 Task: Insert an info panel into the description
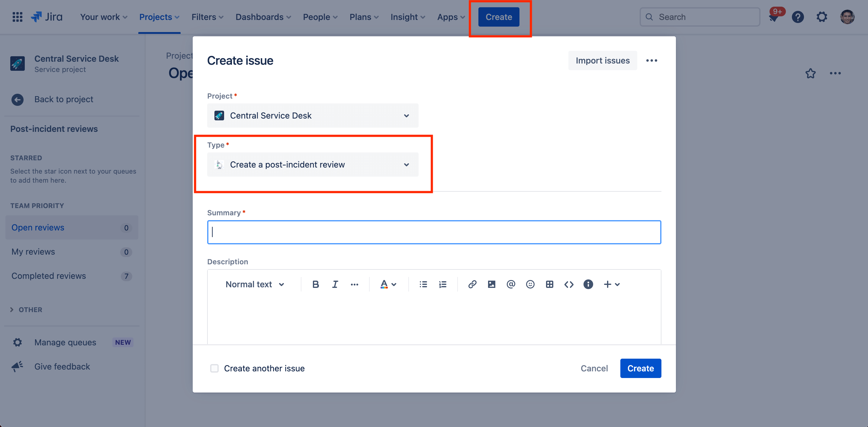pos(588,284)
